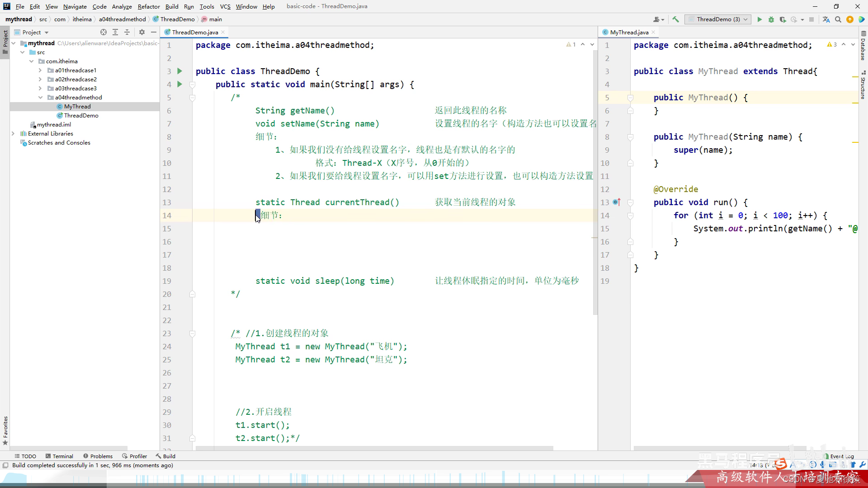Run ThreadDemo with green play button
The height and width of the screenshot is (488, 868).
[759, 19]
